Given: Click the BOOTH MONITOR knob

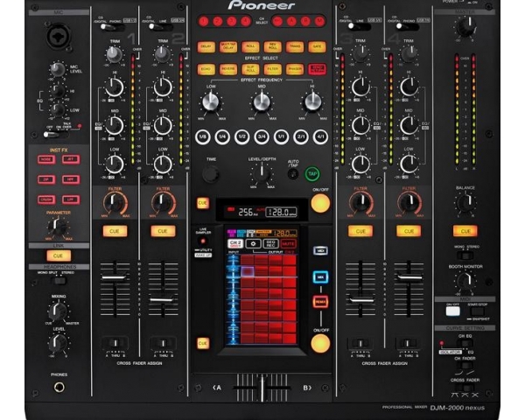Looking at the screenshot, I should (x=465, y=280).
